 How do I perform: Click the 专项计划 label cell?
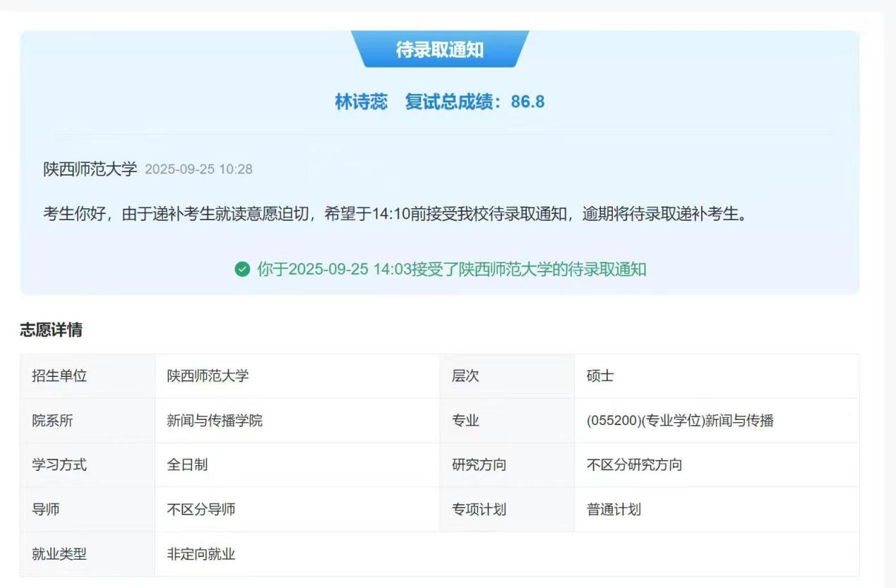(479, 510)
